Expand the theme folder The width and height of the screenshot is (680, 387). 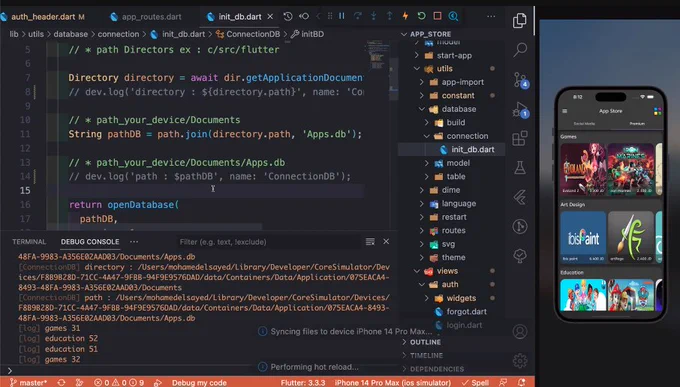[453, 257]
